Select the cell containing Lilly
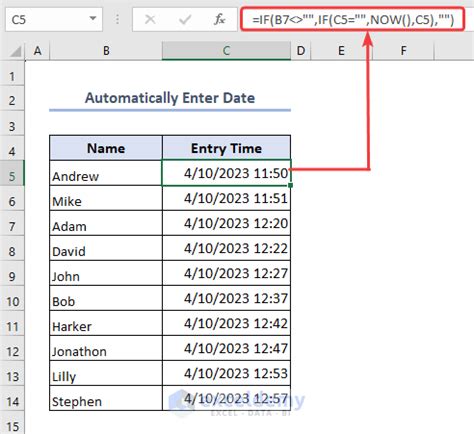This screenshot has height=434, width=474. [x=106, y=373]
